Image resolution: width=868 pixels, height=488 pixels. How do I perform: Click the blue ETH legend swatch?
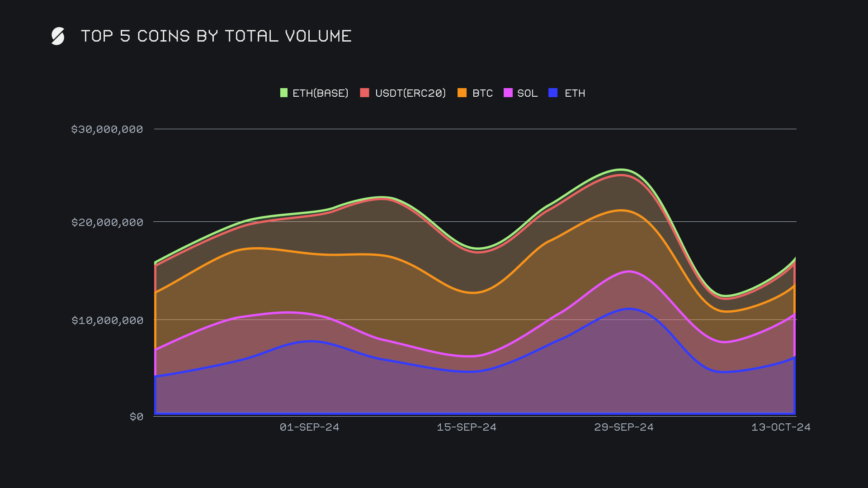tap(552, 93)
